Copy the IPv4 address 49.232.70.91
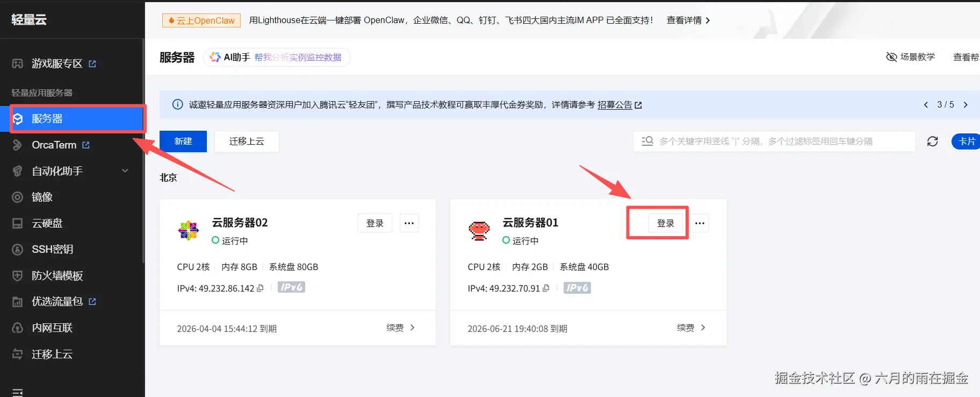This screenshot has width=980, height=397. point(546,288)
